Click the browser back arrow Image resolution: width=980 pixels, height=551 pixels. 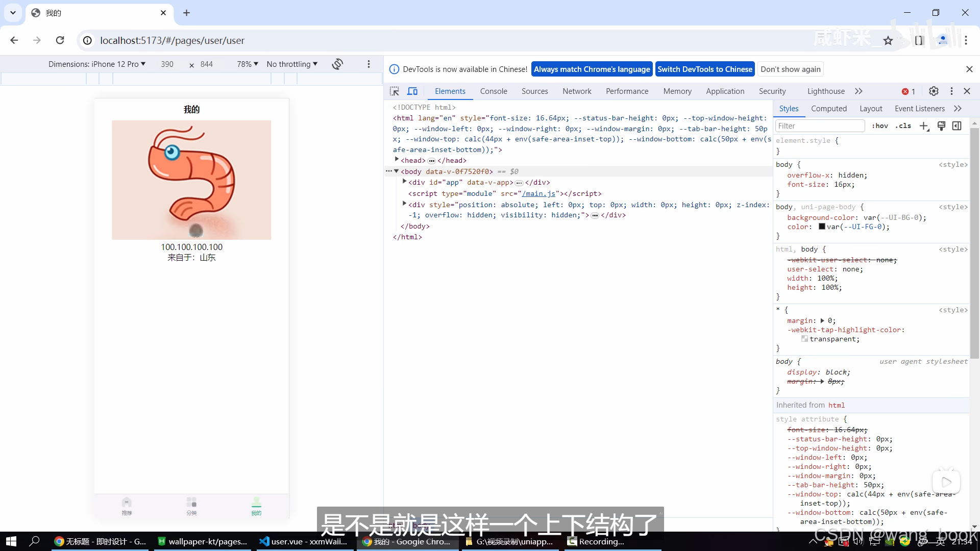click(14, 40)
